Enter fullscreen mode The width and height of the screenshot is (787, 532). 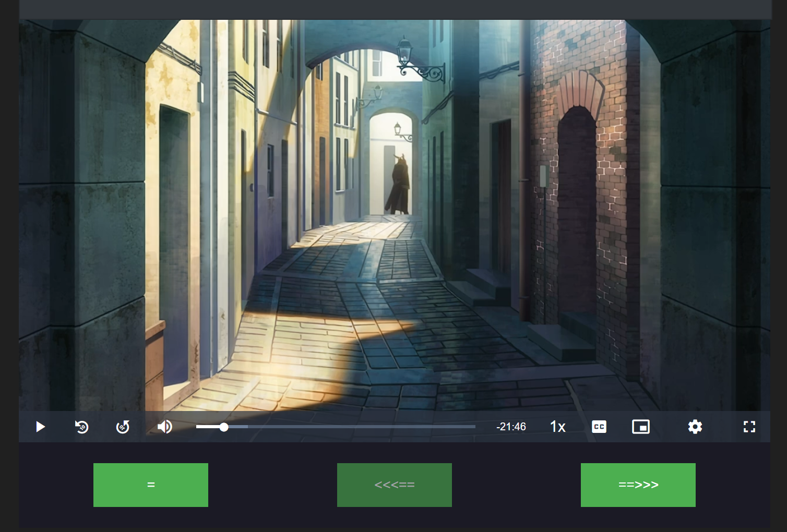click(749, 427)
